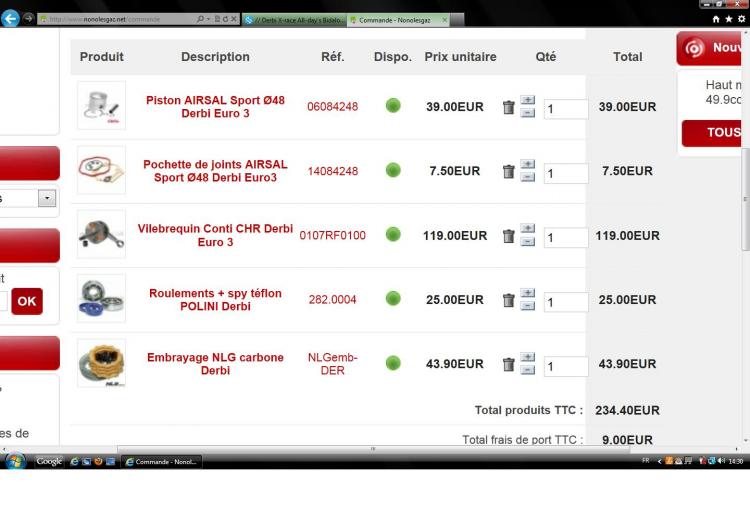The height and width of the screenshot is (509, 750).
Task: Open Favorites with the star icon
Action: coord(728,19)
